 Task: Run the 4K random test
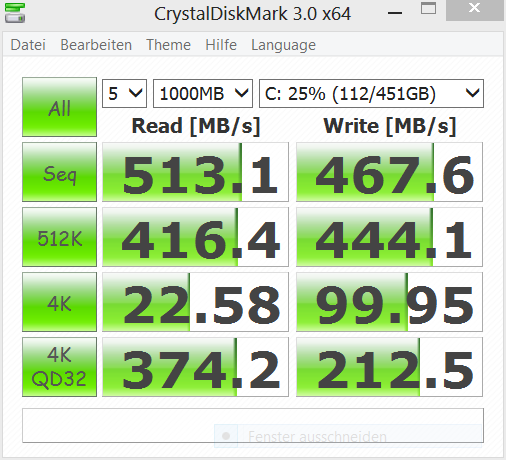[59, 302]
